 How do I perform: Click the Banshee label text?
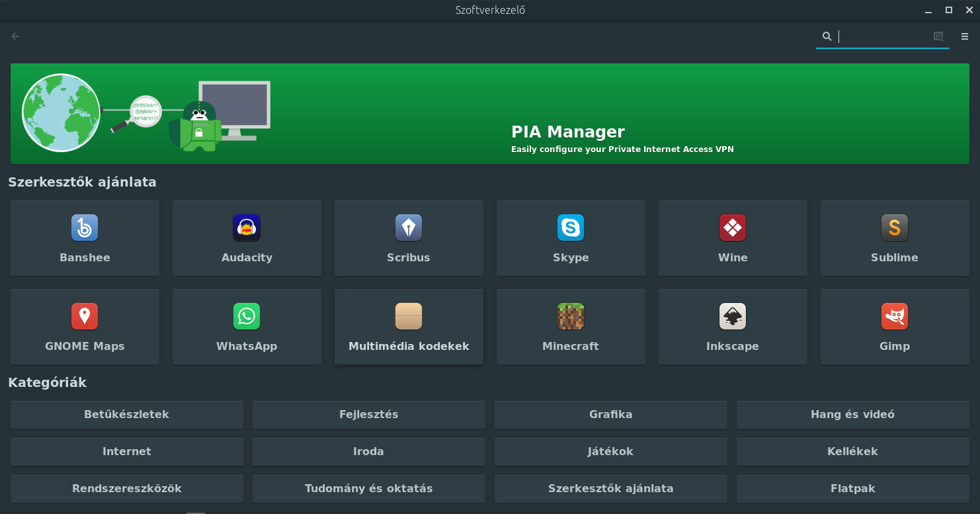85,257
